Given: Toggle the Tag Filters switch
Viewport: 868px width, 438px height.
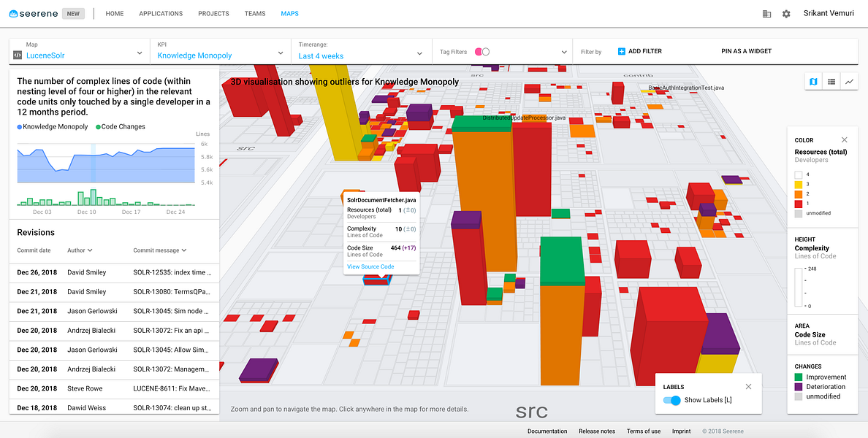Looking at the screenshot, I should [482, 51].
